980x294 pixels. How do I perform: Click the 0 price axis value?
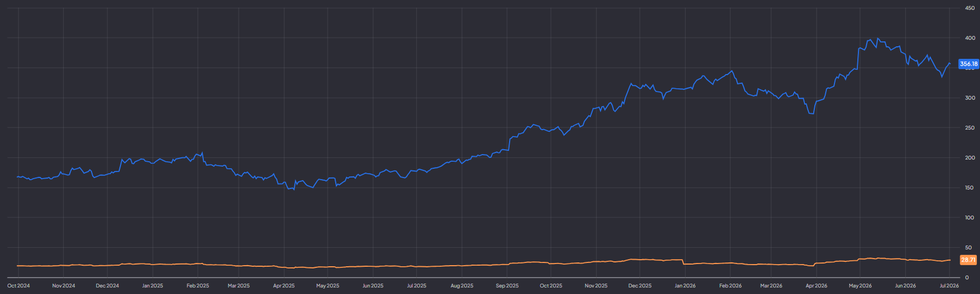[967, 278]
